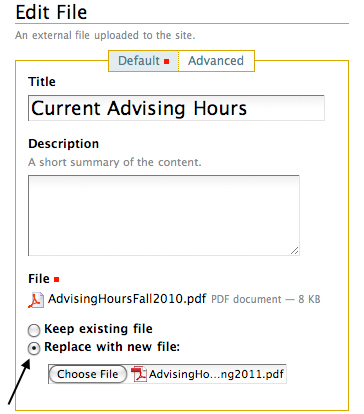Click the Title field label

click(x=42, y=82)
